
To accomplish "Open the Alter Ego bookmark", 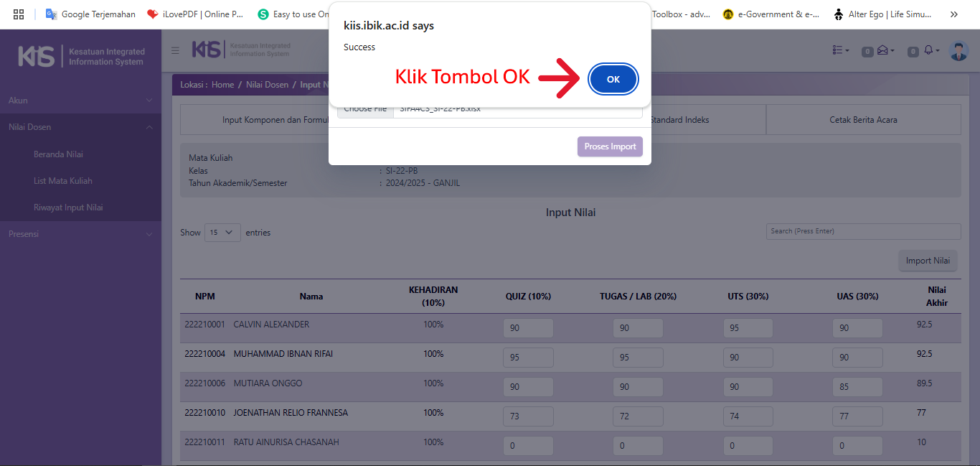I will pos(882,14).
